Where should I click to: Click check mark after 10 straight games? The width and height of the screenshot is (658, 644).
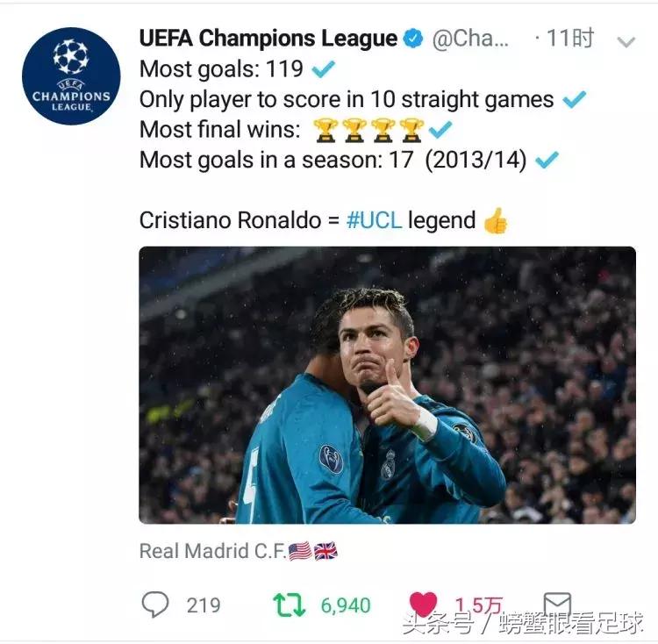pos(574,99)
